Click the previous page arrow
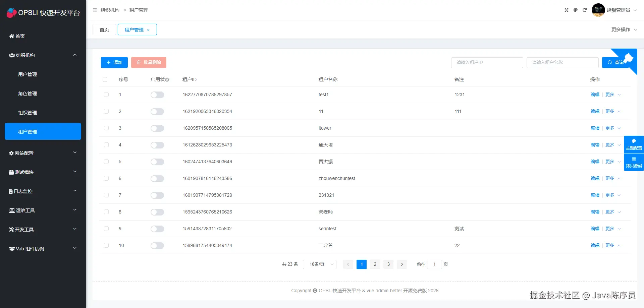The height and width of the screenshot is (308, 644). 348,264
